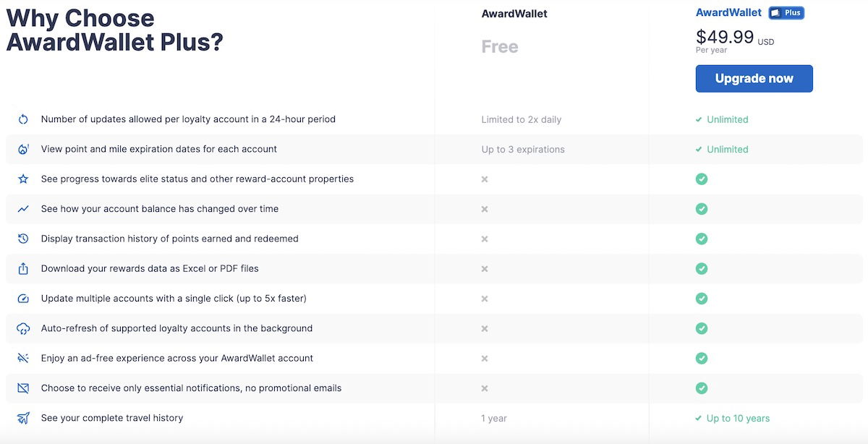Click the transaction history icon
Image resolution: width=868 pixels, height=444 pixels.
click(23, 239)
